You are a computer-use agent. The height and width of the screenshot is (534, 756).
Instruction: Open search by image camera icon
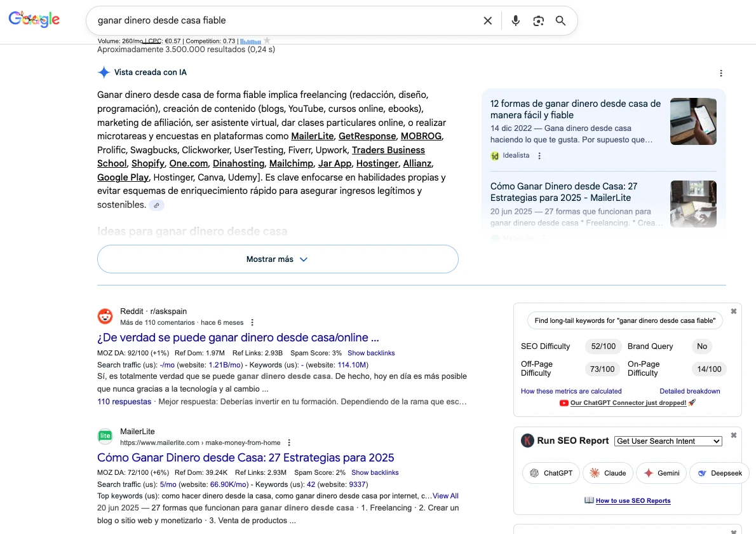(x=538, y=21)
